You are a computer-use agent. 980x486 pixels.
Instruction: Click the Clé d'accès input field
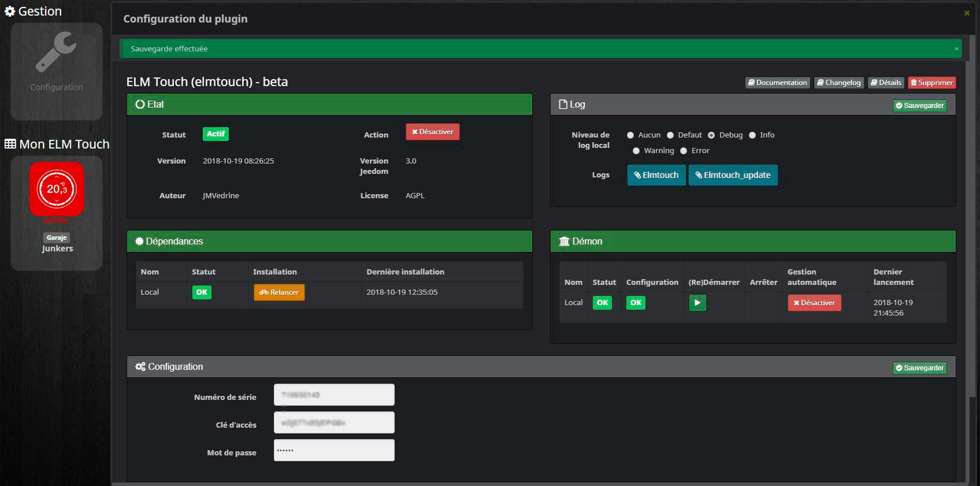coord(334,422)
